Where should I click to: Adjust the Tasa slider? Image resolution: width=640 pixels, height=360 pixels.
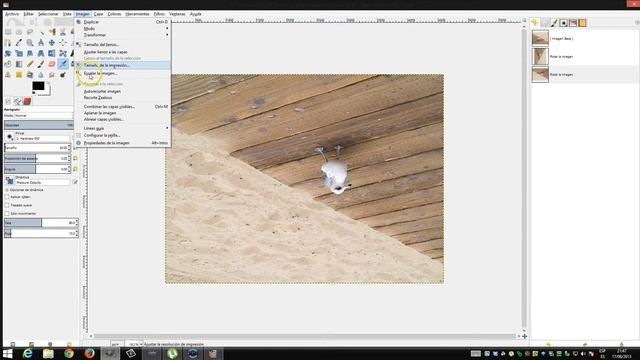click(40, 223)
